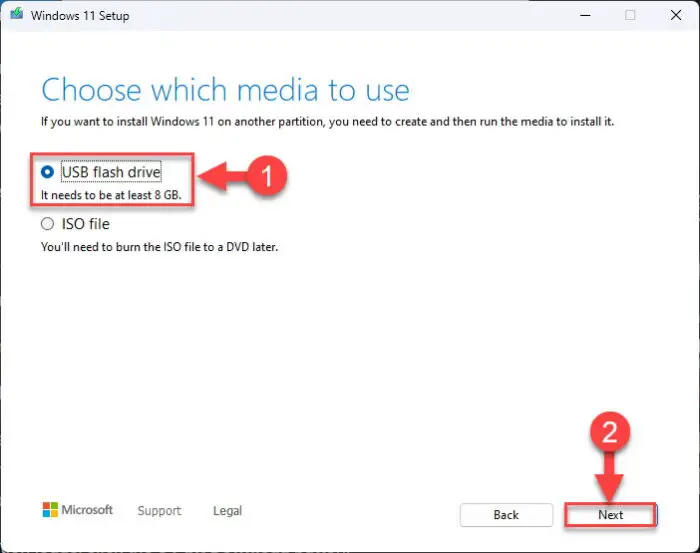The width and height of the screenshot is (700, 553).
Task: Click the Next button
Action: [610, 515]
